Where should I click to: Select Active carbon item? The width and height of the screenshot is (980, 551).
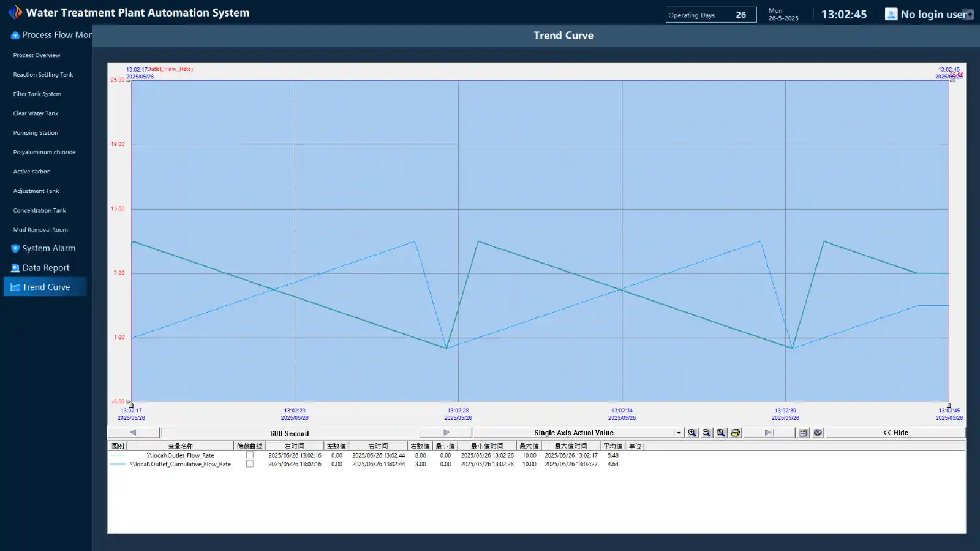pyautogui.click(x=32, y=172)
